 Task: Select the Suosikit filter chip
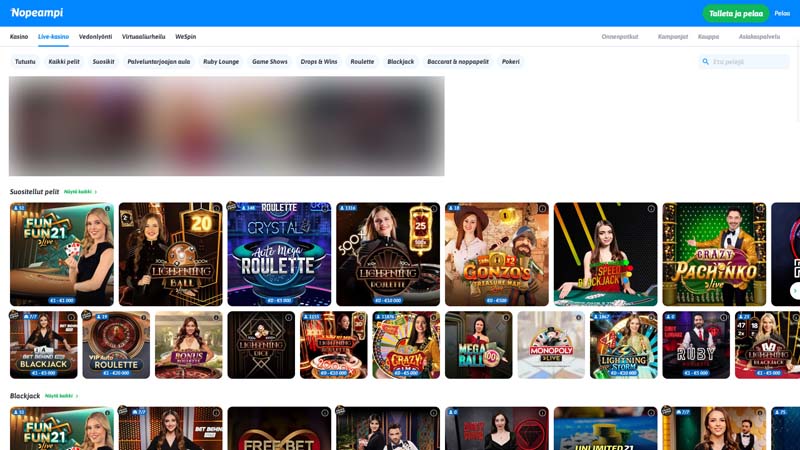click(103, 62)
